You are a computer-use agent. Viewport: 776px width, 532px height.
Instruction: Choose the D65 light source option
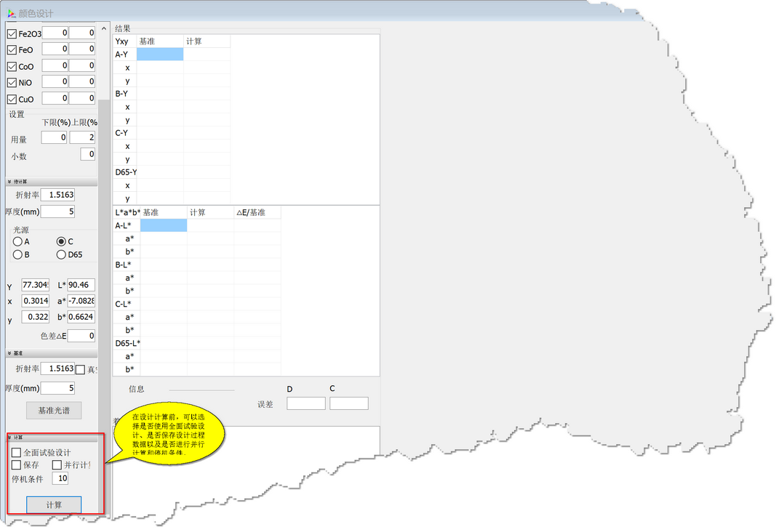pyautogui.click(x=61, y=254)
